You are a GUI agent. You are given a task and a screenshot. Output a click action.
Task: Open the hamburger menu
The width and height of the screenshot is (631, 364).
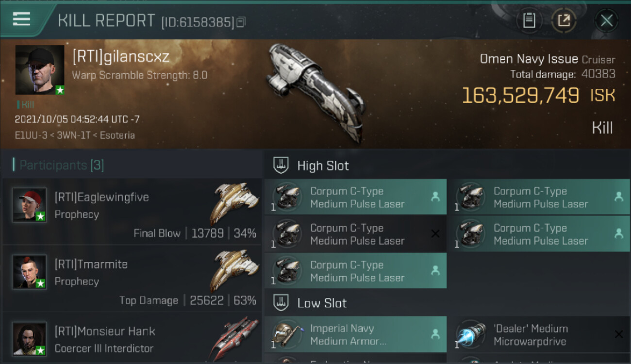21,19
